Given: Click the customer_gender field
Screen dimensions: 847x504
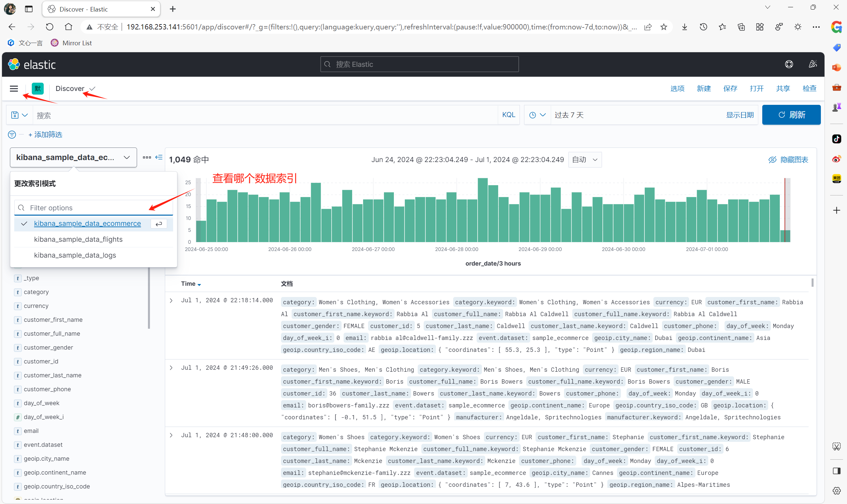Looking at the screenshot, I should point(48,348).
